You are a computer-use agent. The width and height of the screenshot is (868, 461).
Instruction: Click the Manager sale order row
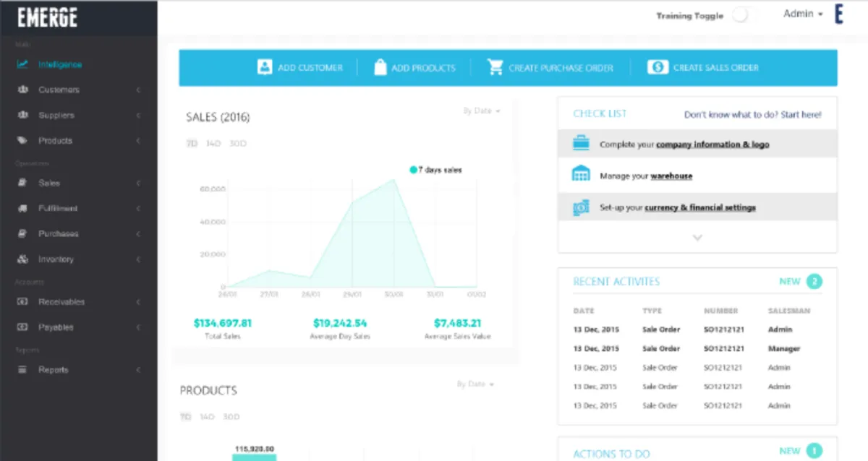point(697,348)
